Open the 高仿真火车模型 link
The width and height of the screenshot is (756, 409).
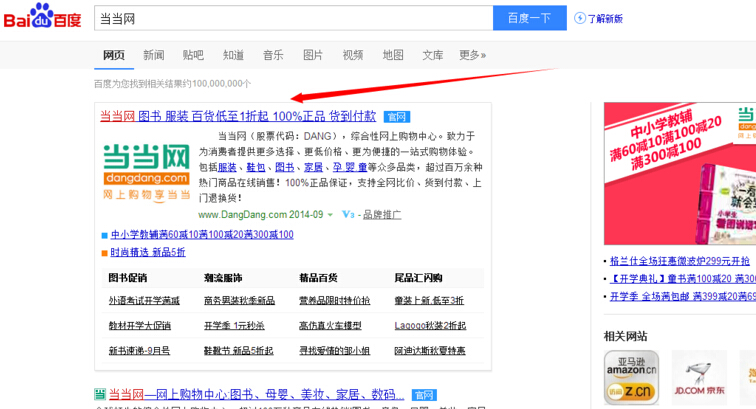tap(330, 326)
